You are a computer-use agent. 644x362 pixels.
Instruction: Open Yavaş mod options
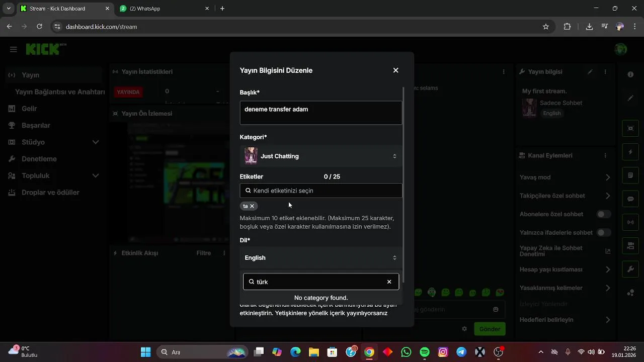[x=565, y=177]
